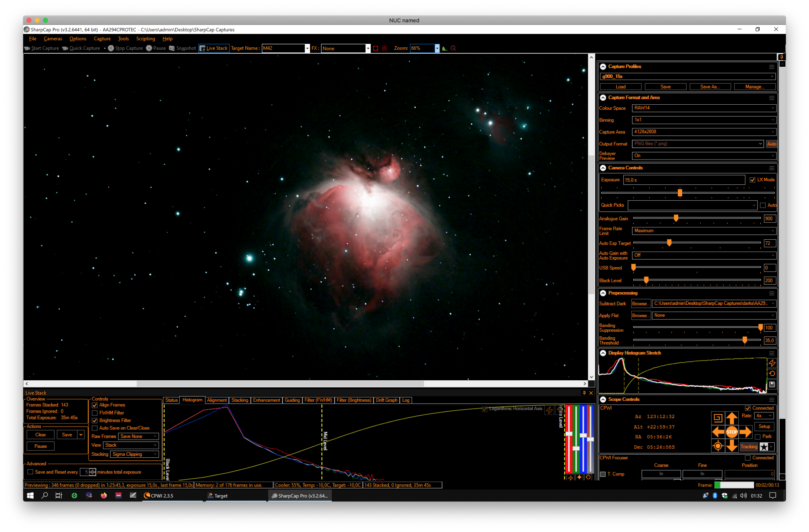Image resolution: width=809 pixels, height=532 pixels.
Task: Click the Banding Threshold slider handle
Action: pyautogui.click(x=745, y=340)
